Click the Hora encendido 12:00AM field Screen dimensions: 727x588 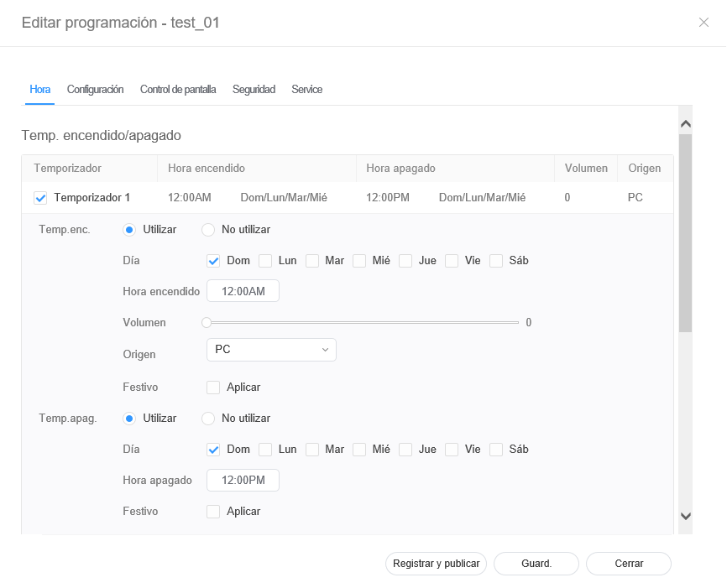point(243,291)
